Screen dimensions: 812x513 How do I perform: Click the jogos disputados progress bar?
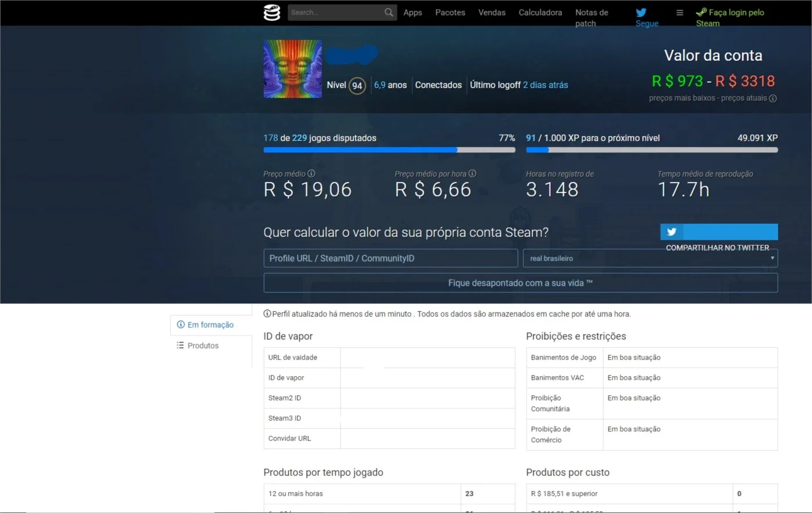tap(389, 150)
